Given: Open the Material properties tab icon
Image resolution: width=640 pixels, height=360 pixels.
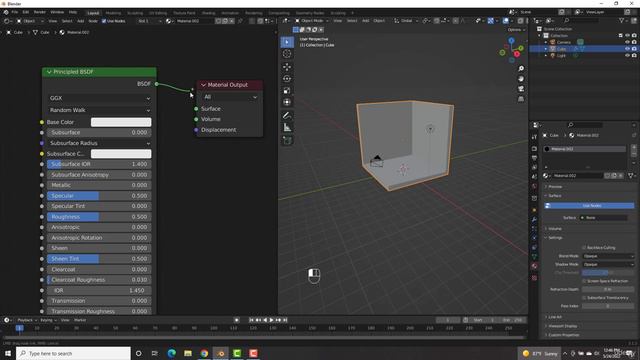Looking at the screenshot, I should [x=534, y=266].
